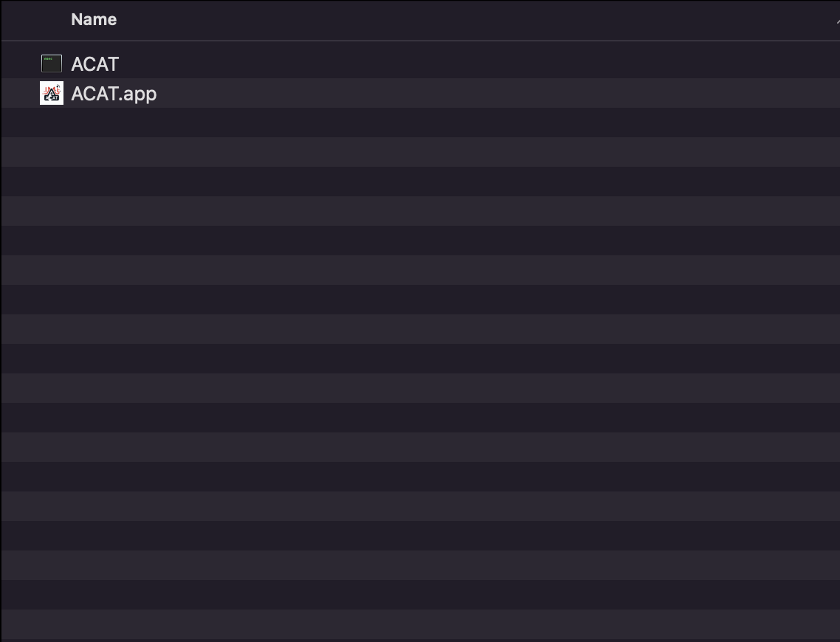Pick the black terminal-window file thumbnail
The image size is (840, 642).
point(52,63)
